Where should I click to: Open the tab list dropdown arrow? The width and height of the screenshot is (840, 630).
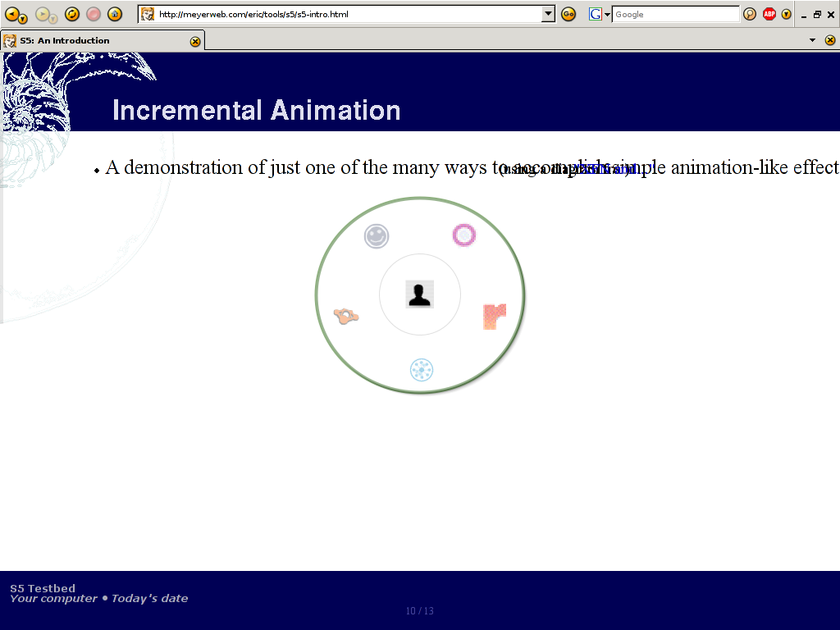pos(812,40)
